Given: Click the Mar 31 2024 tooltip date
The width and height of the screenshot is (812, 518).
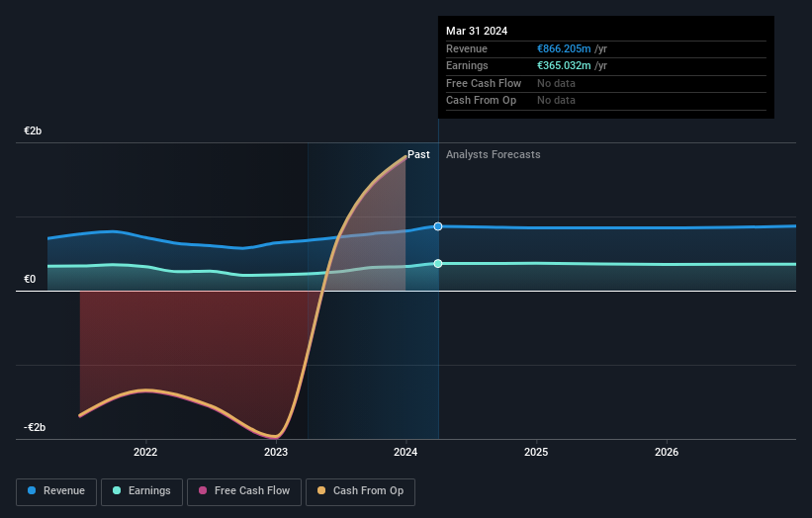Looking at the screenshot, I should 477,31.
